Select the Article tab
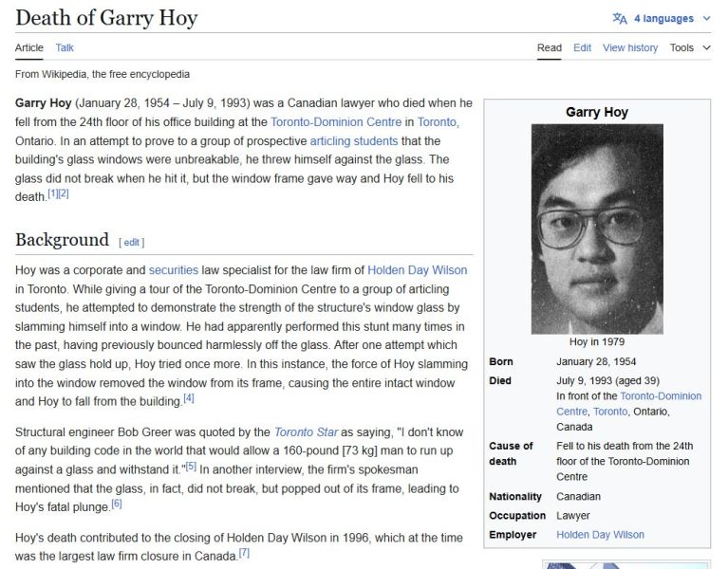The height and width of the screenshot is (569, 728). pos(29,47)
